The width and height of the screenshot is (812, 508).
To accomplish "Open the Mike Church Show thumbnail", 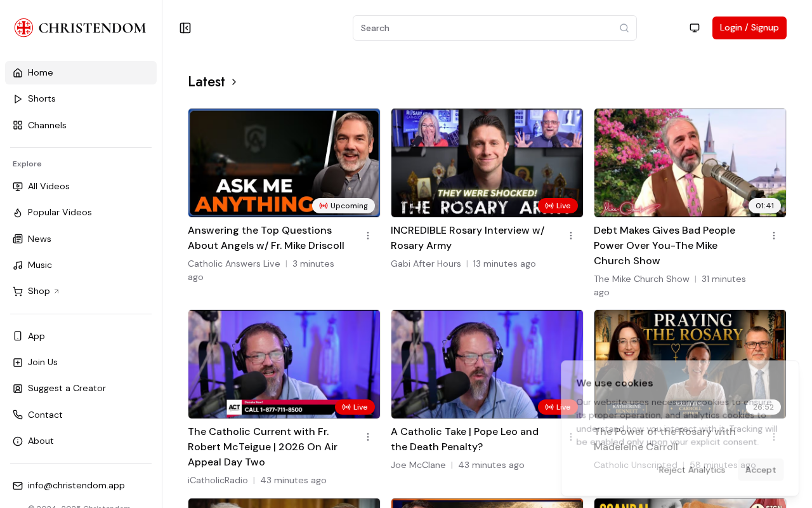I will point(690,163).
